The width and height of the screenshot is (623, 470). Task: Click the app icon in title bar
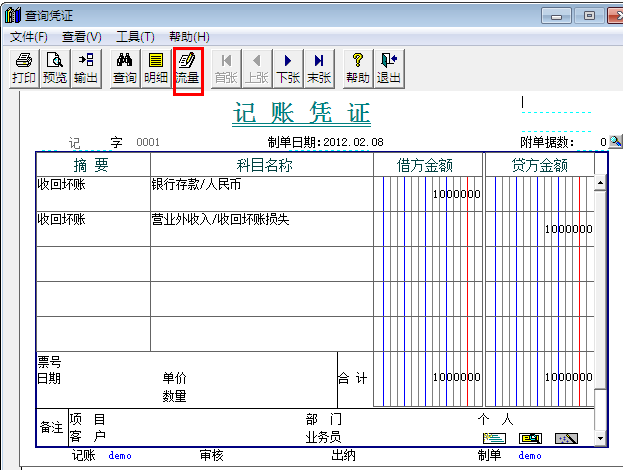[x=12, y=15]
